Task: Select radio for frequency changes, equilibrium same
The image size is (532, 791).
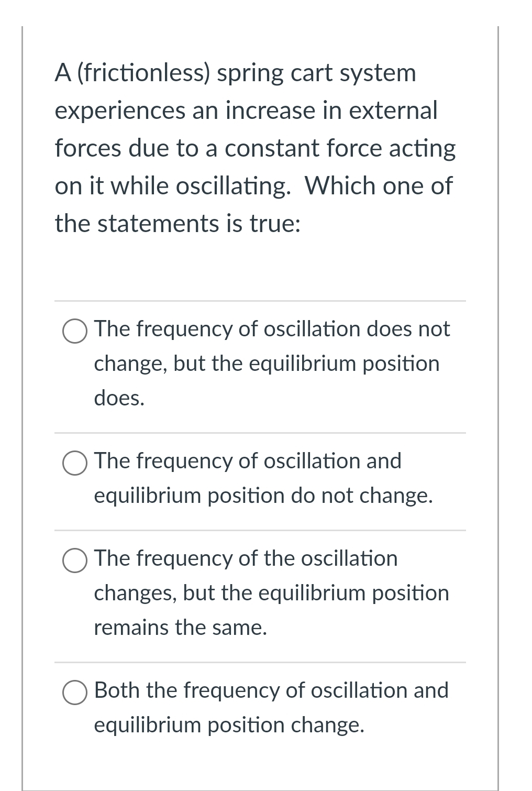Action: pyautogui.click(x=75, y=560)
